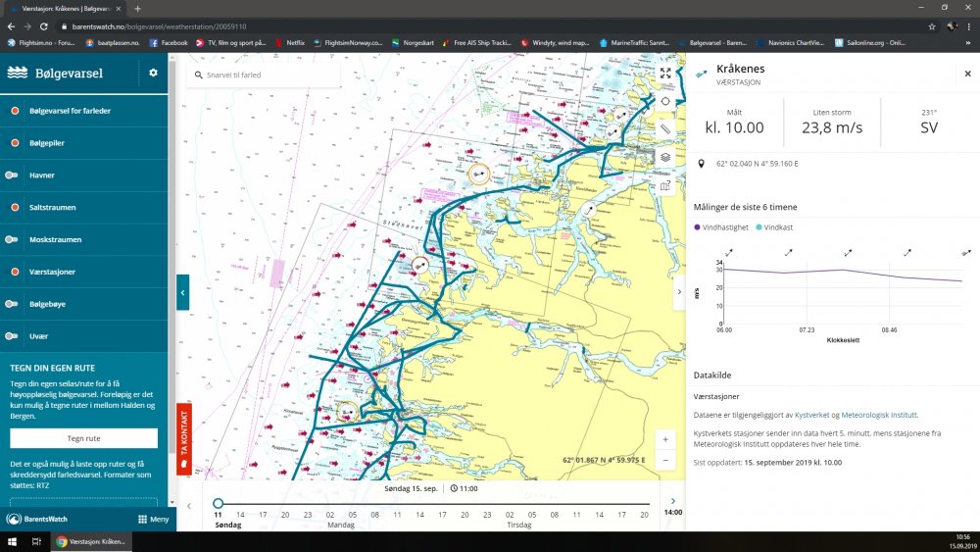Open Windyty wind map bookmark
Viewport: 980px width, 552px height.
(555, 42)
